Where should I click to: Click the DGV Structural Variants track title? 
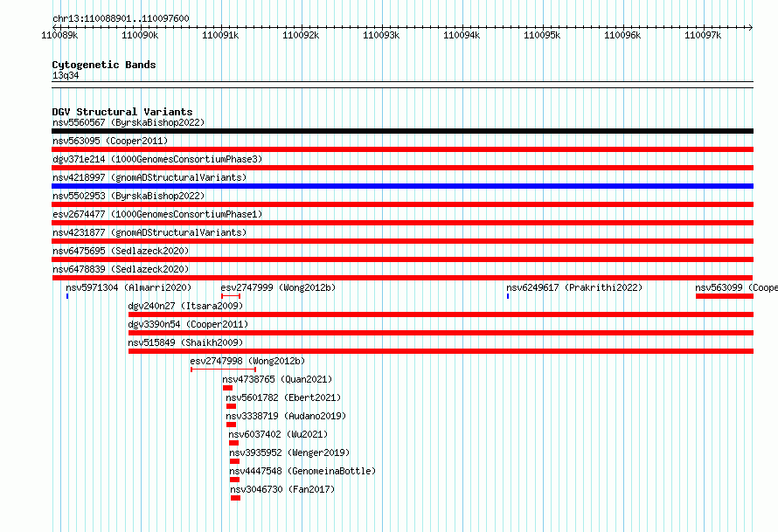122,112
